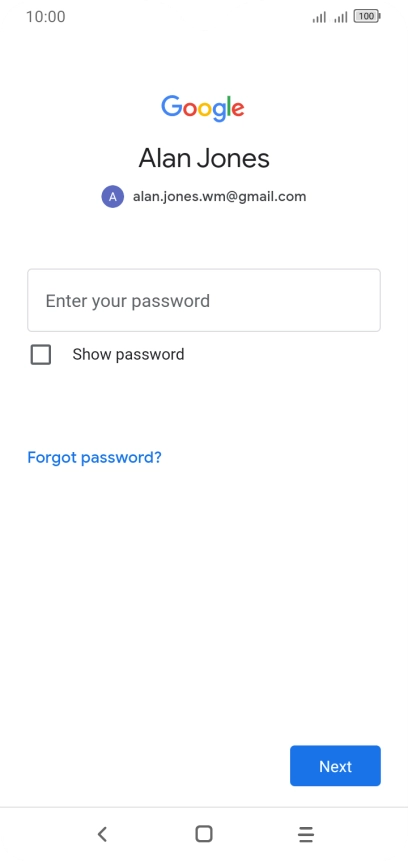Click the blue capital G of Google logo
Viewport: 408px width, 861px height.
[171, 107]
